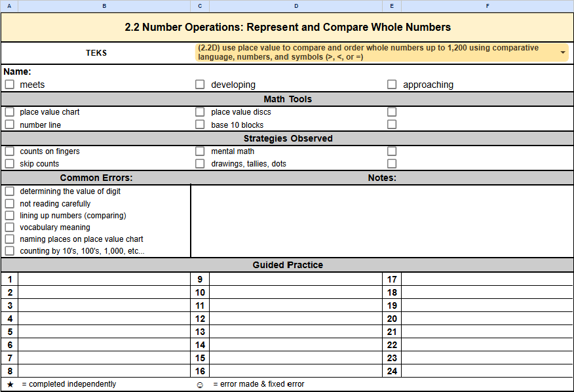The image size is (574, 392).
Task: Toggle 'counts on fingers' checkbox
Action: coord(10,151)
